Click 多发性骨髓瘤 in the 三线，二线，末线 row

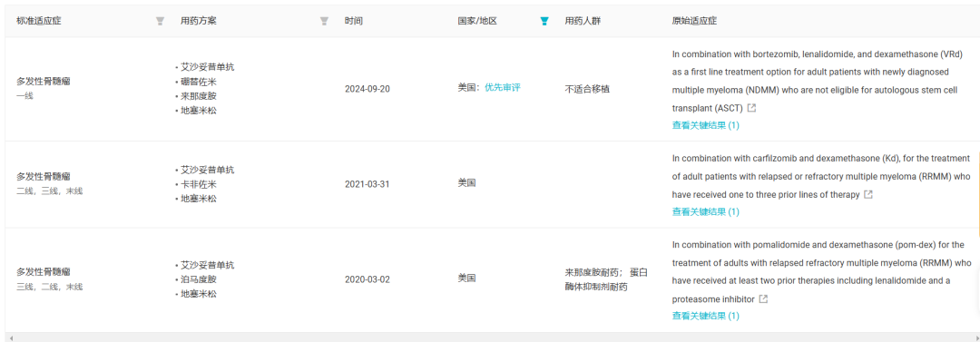tap(44, 272)
